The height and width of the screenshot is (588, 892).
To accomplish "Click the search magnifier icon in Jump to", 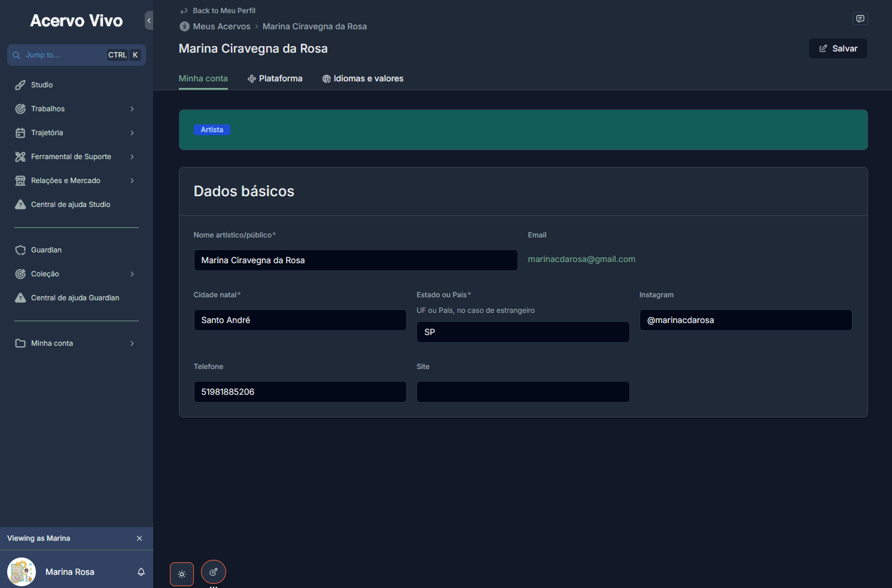I will coord(17,55).
